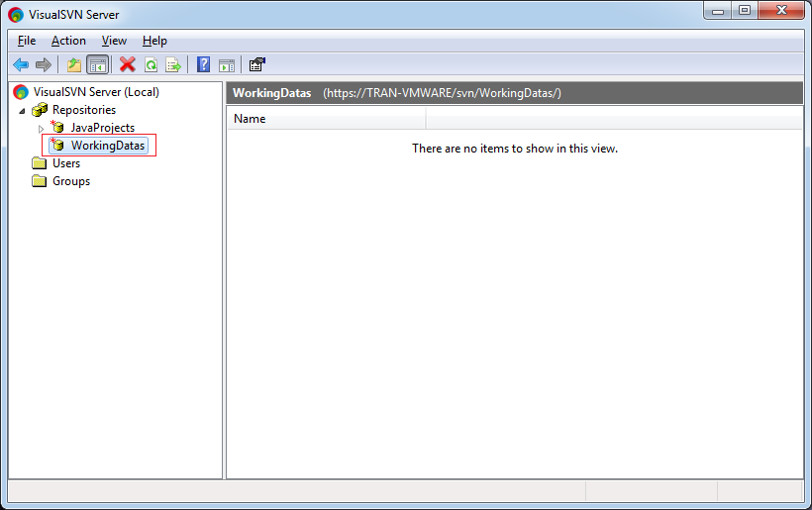Select the Users folder
This screenshot has width=812, height=510.
click(66, 163)
